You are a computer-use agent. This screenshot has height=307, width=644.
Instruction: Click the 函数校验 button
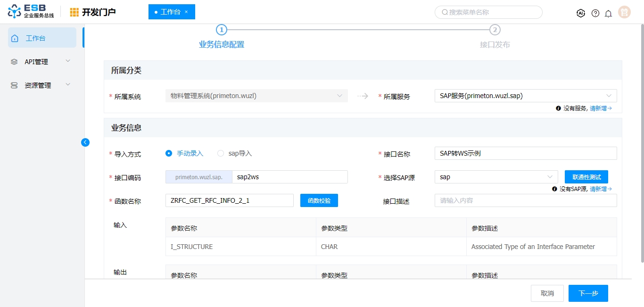319,200
